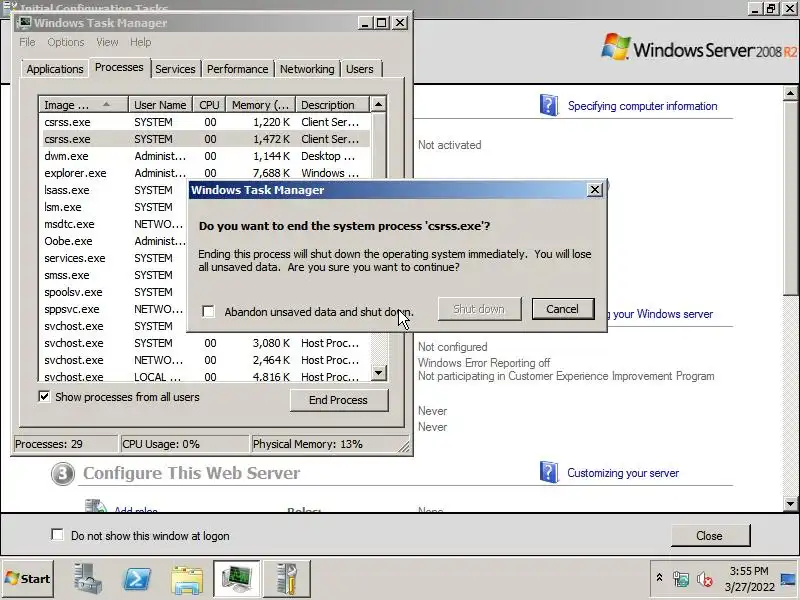Viewport: 800px width, 600px height.
Task: Click Task Manager title bar icon
Action: pyautogui.click(x=24, y=22)
